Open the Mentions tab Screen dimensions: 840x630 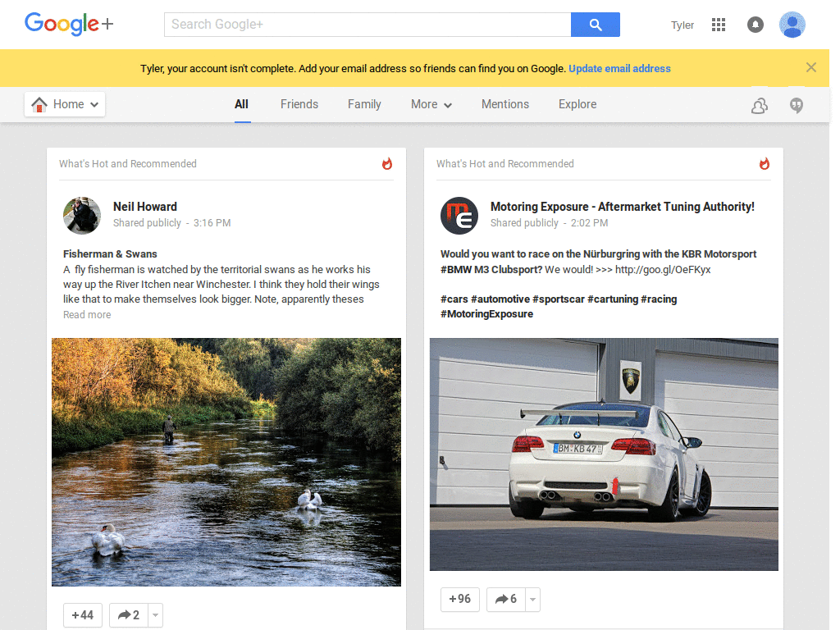coord(505,104)
